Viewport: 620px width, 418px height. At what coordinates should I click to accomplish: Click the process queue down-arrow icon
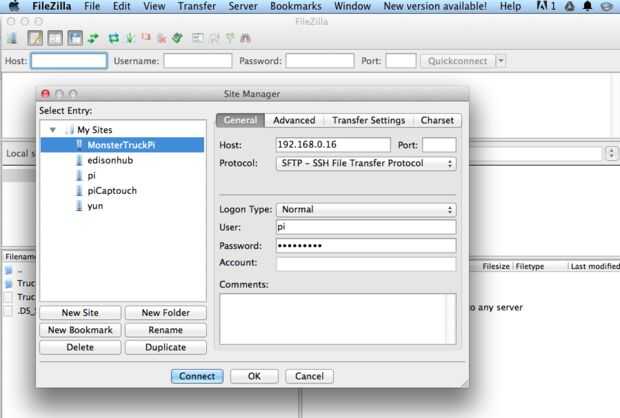point(130,38)
